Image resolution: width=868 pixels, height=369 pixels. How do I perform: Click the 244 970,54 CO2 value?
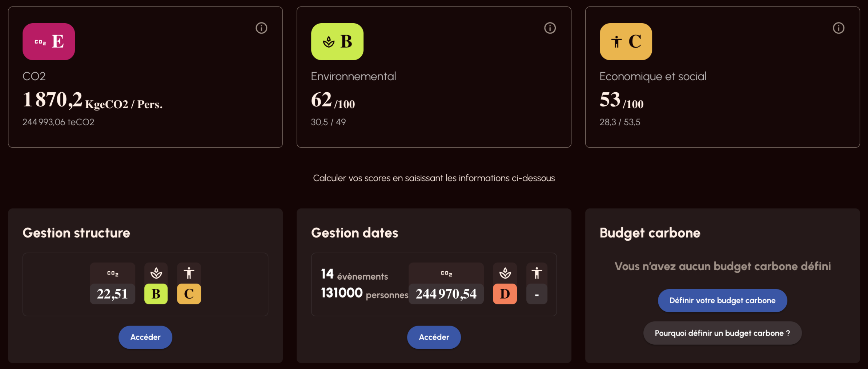click(x=446, y=294)
